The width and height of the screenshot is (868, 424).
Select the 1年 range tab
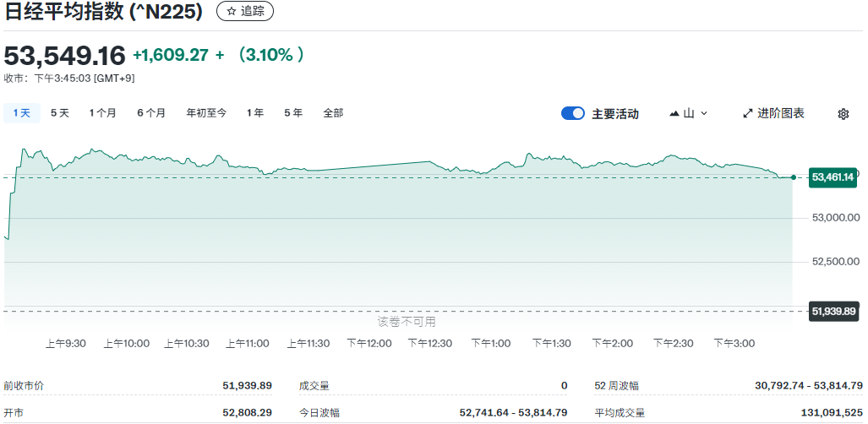point(255,113)
